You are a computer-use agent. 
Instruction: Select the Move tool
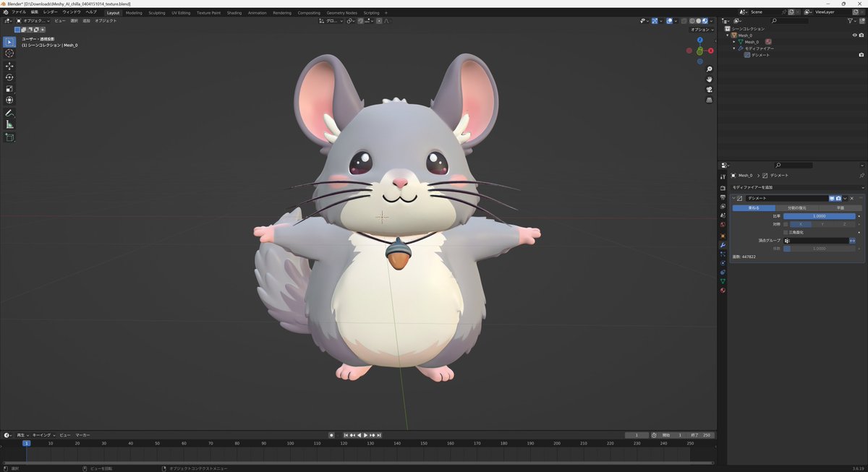click(x=9, y=66)
